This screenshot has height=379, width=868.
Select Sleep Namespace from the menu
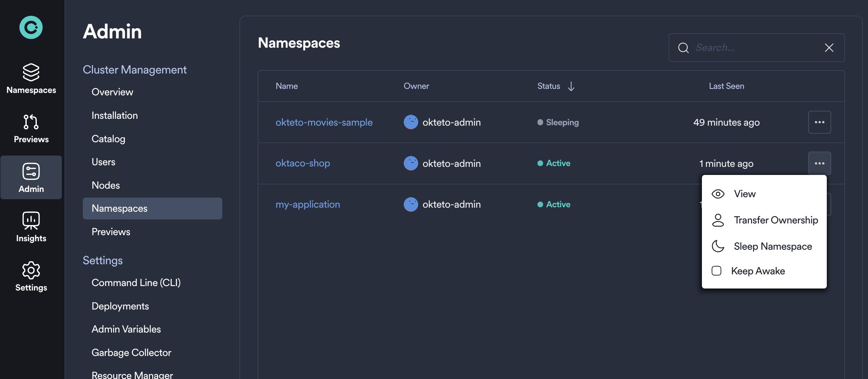(772, 246)
